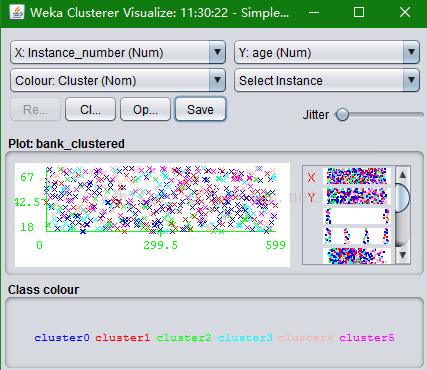
Task: Click the scroll down arrow of attribute strips
Action: [403, 255]
